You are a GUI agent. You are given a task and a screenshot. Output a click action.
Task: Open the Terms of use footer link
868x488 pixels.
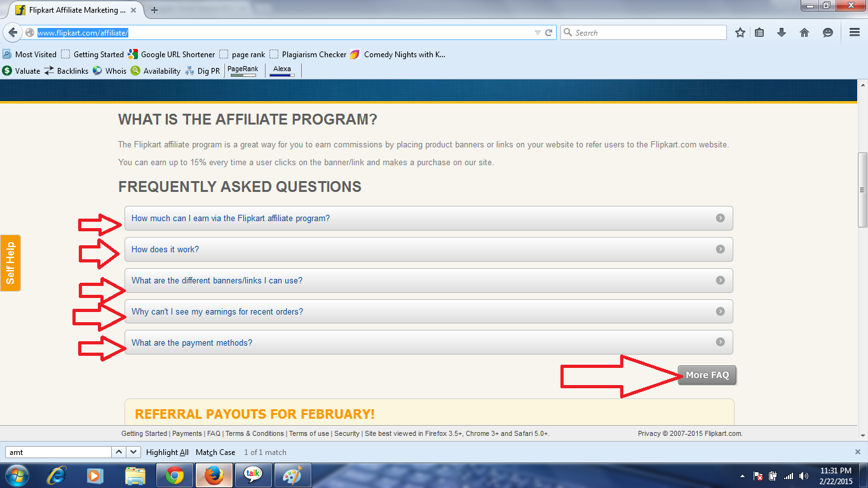pyautogui.click(x=309, y=433)
